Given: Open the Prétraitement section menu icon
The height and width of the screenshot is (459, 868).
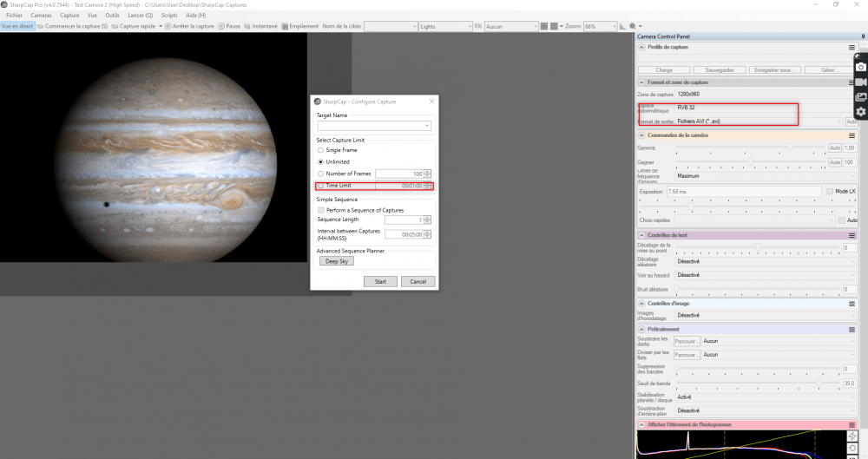Looking at the screenshot, I should tap(852, 330).
